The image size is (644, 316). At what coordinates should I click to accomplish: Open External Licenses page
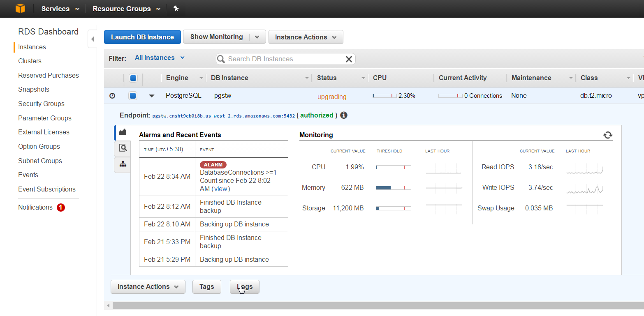click(44, 132)
